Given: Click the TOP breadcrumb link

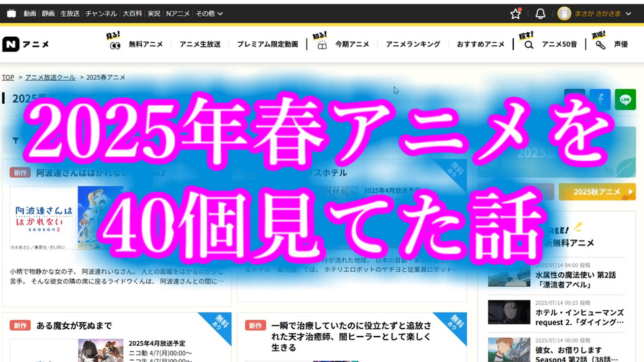Looking at the screenshot, I should click(8, 77).
